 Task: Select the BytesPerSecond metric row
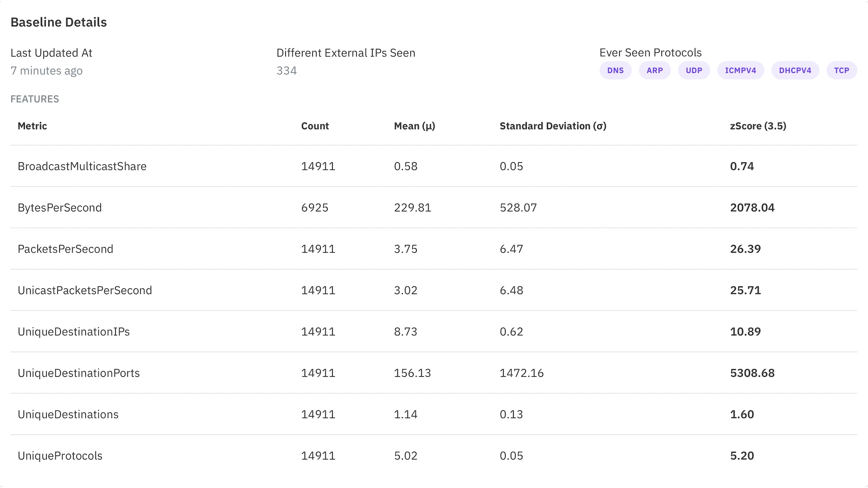[60, 208]
